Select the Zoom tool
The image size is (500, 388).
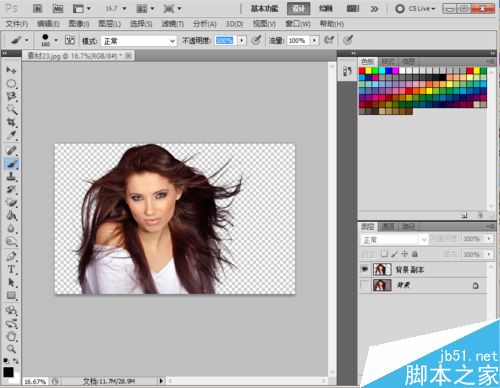point(11,349)
